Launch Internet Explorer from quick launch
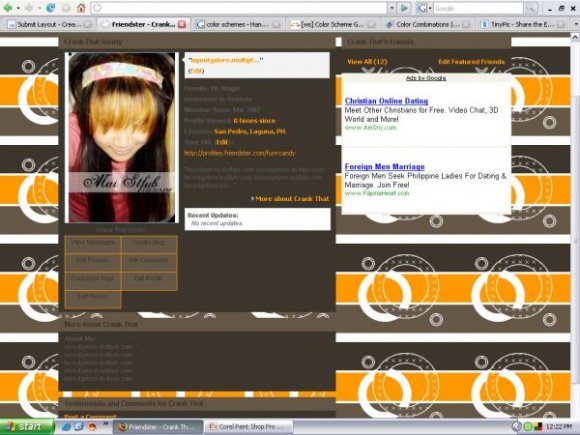 pos(67,426)
